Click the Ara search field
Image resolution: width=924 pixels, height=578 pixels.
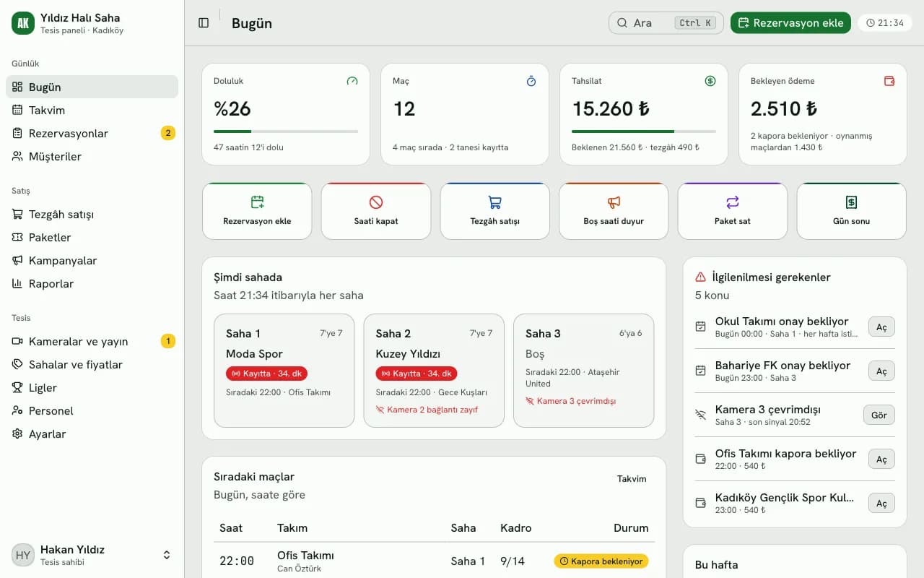click(666, 23)
